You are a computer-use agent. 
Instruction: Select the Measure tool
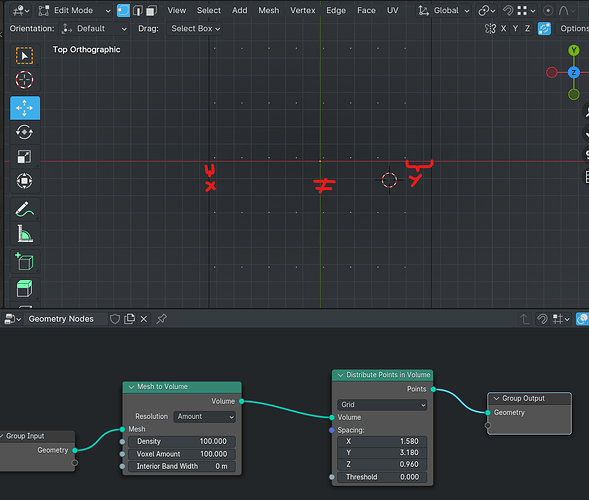[24, 234]
